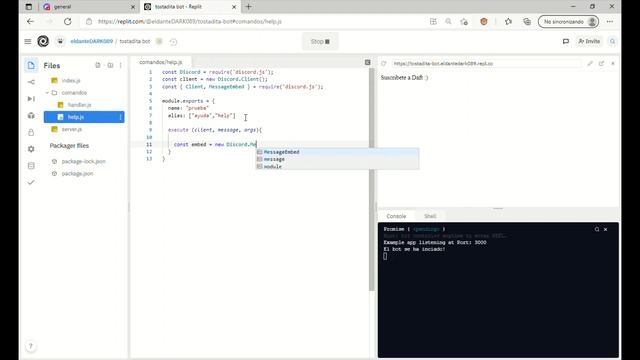Click the Packager files heading
Screen dimensions: 640x360
(x=69, y=146)
